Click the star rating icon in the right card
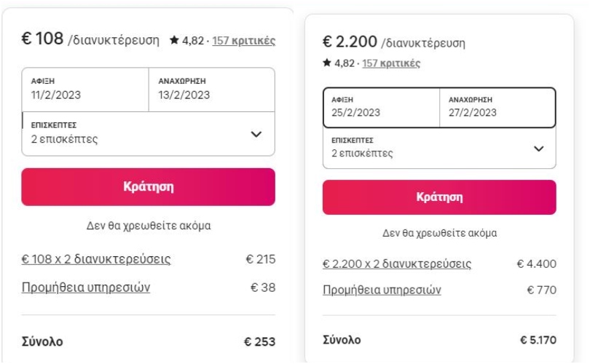 327,63
